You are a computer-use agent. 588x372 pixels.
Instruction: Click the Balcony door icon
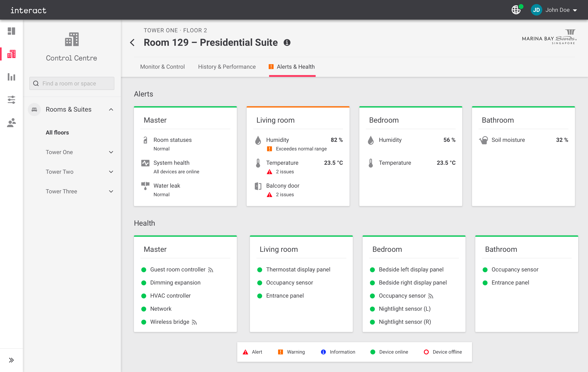[x=258, y=186]
